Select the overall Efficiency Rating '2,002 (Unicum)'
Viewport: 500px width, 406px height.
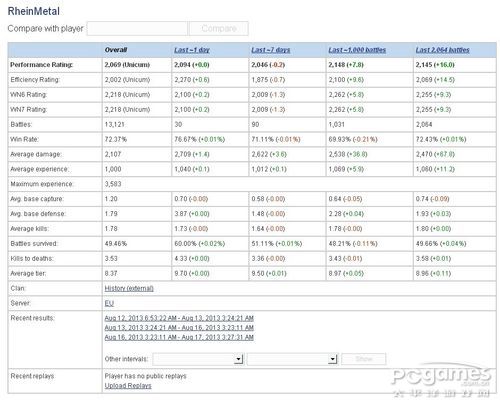(x=127, y=80)
